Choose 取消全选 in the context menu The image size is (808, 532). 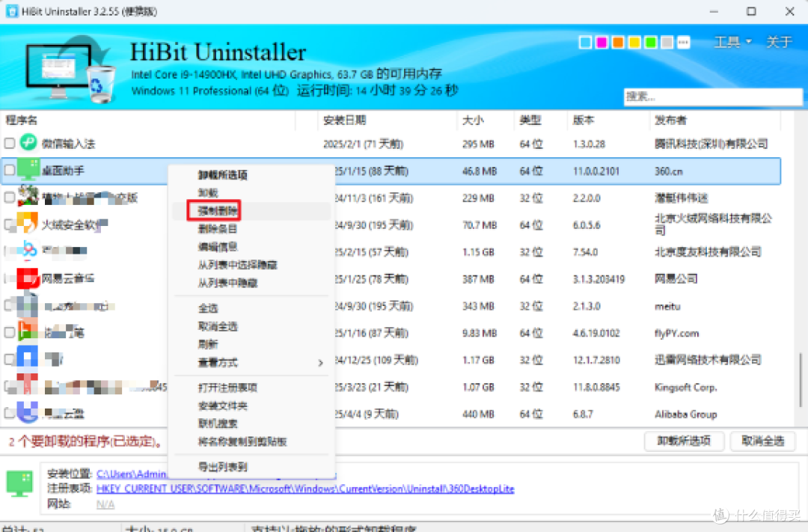pos(251,326)
